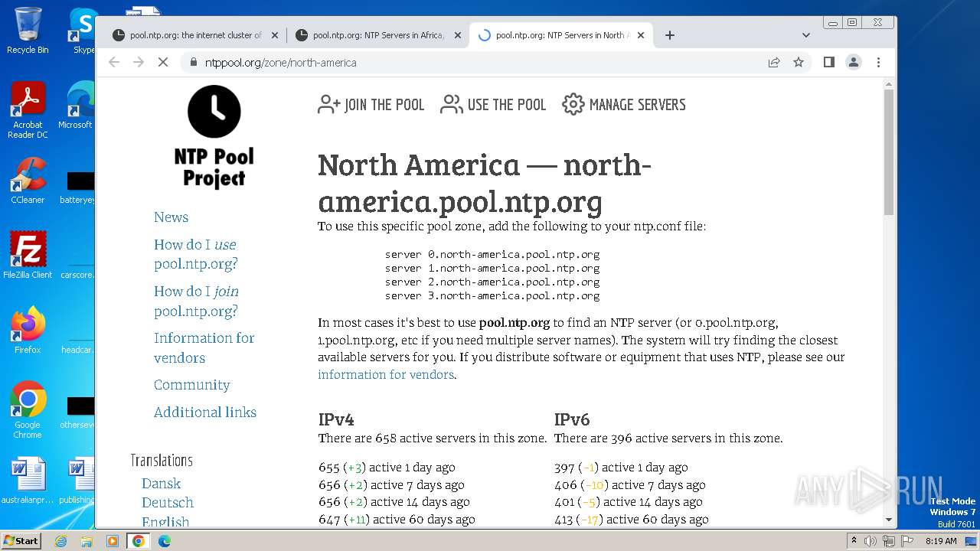This screenshot has width=980, height=551.
Task: Close the North America tab
Action: [x=641, y=35]
